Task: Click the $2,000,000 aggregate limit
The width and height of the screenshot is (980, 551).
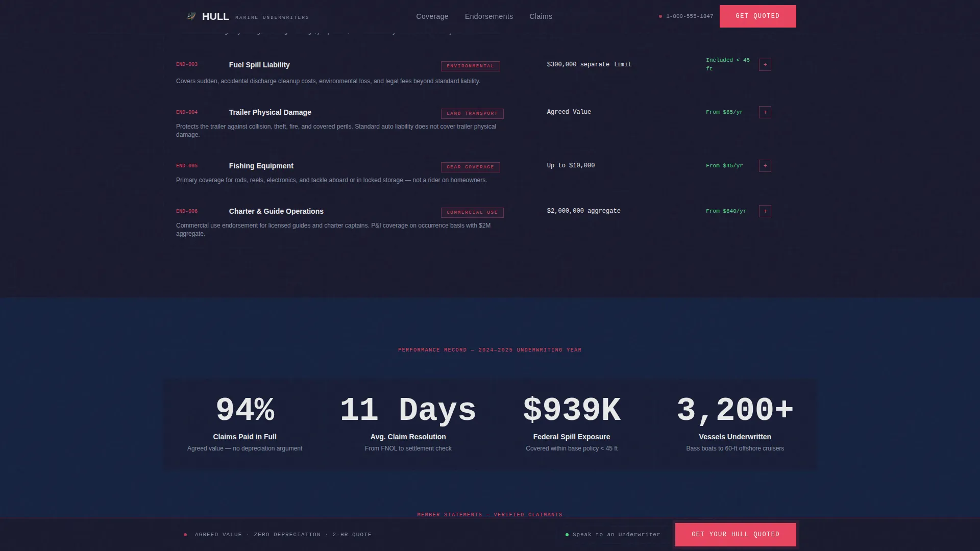Action: tap(584, 211)
